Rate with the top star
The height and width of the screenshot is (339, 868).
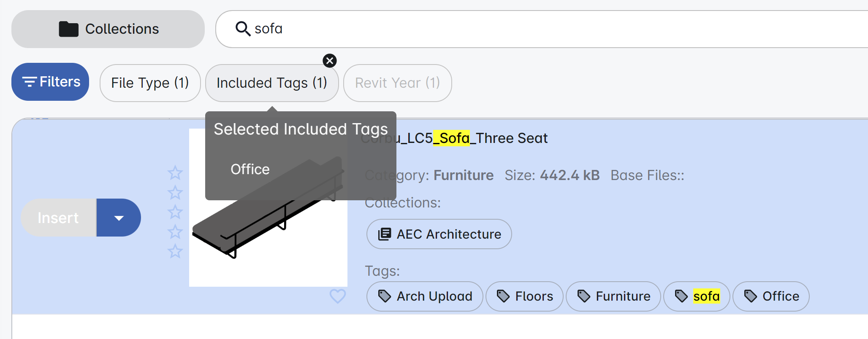click(x=175, y=172)
